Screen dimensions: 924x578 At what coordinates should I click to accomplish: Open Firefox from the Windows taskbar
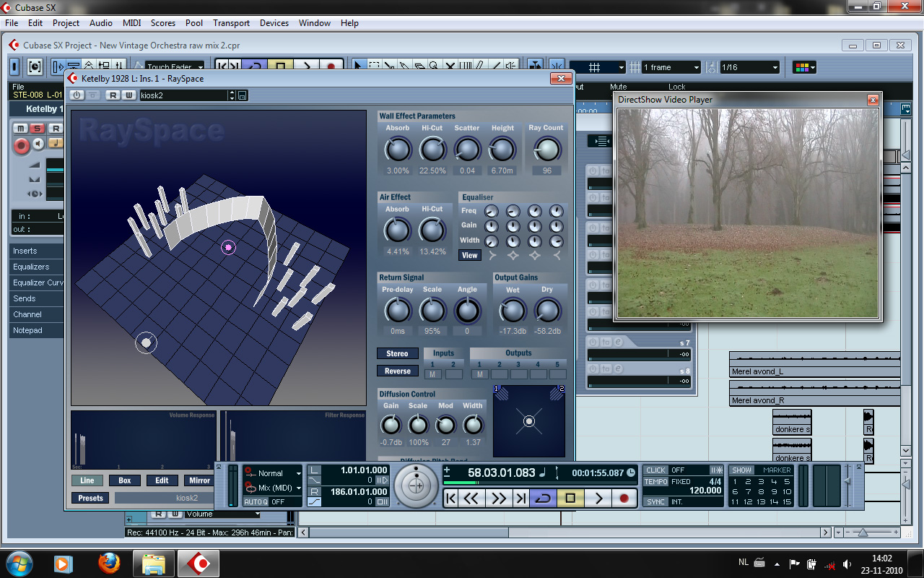[109, 562]
